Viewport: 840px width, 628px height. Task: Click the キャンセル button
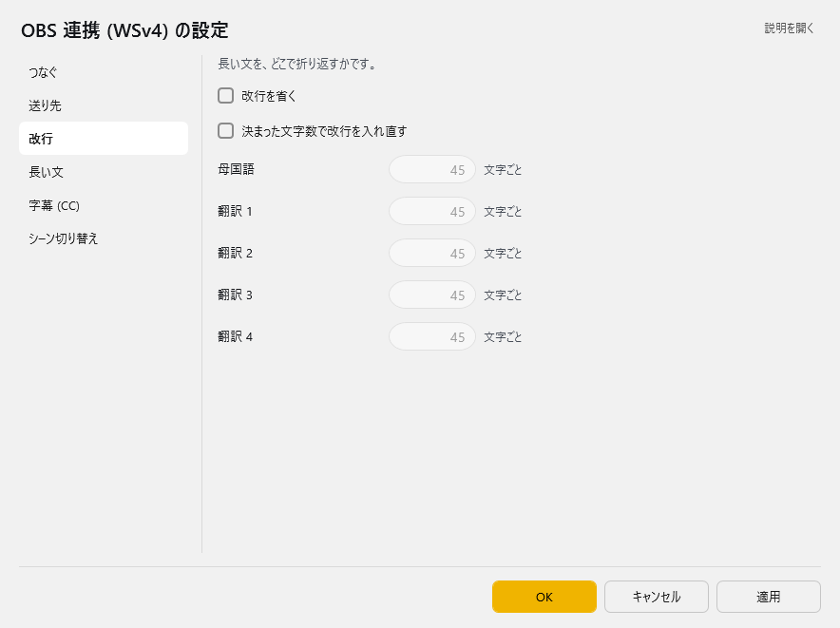tap(657, 597)
